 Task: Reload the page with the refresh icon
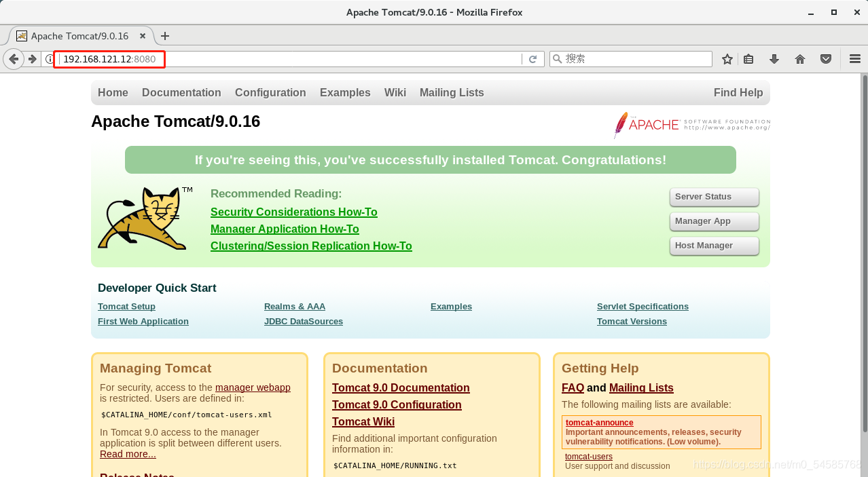[533, 59]
